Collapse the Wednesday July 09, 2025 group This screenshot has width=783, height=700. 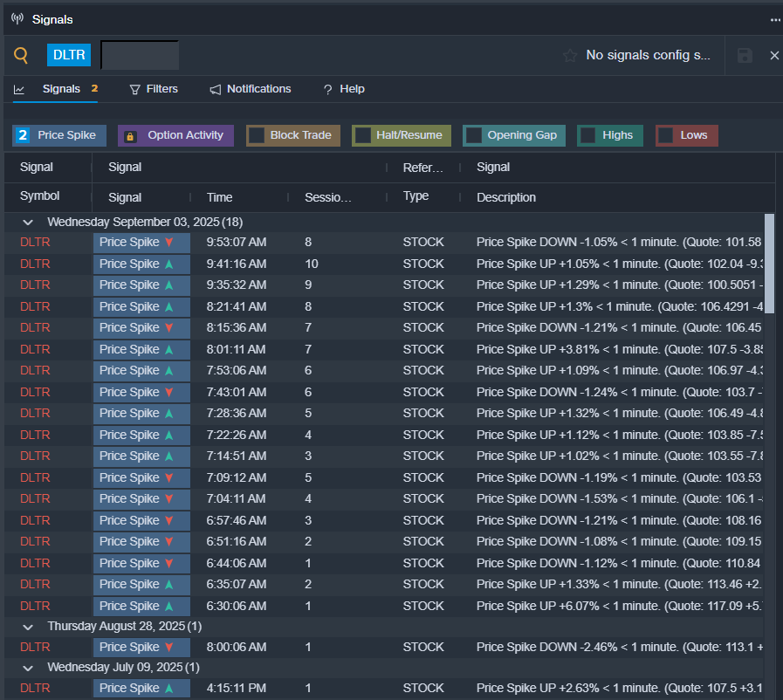tap(28, 668)
